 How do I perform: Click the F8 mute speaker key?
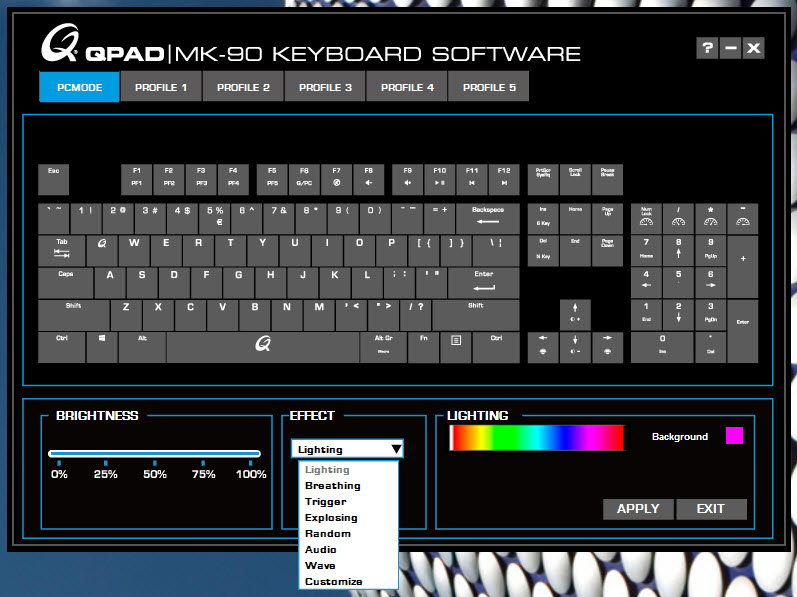coord(369,179)
